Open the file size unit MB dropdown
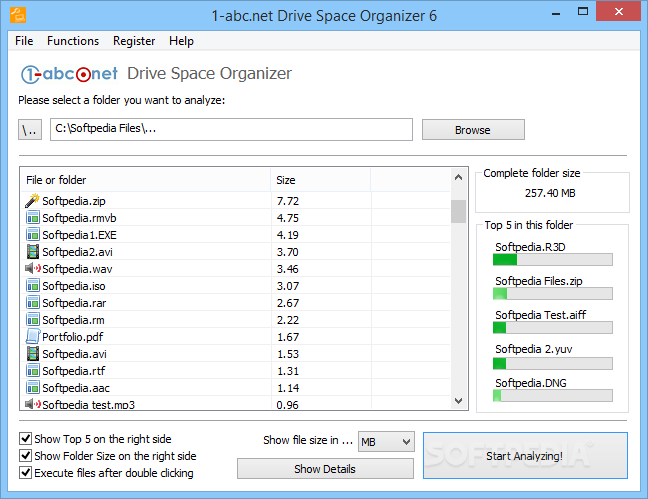This screenshot has width=648, height=499. (386, 442)
